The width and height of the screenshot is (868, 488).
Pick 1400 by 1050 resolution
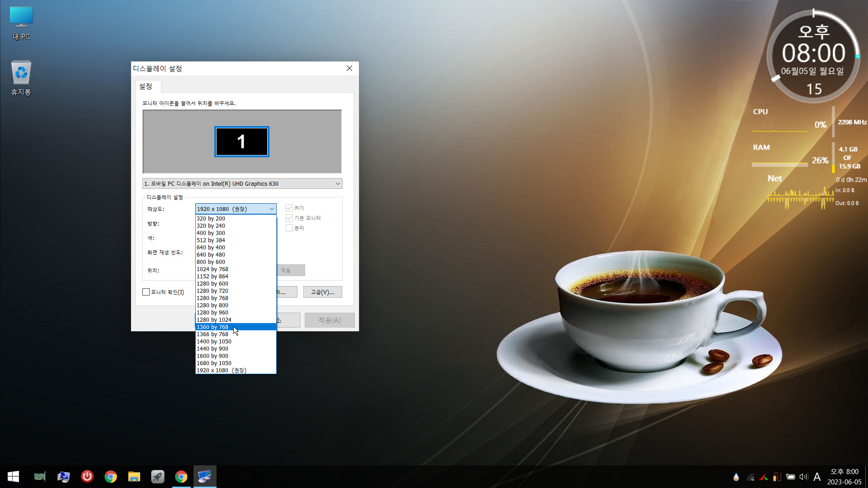tap(236, 341)
